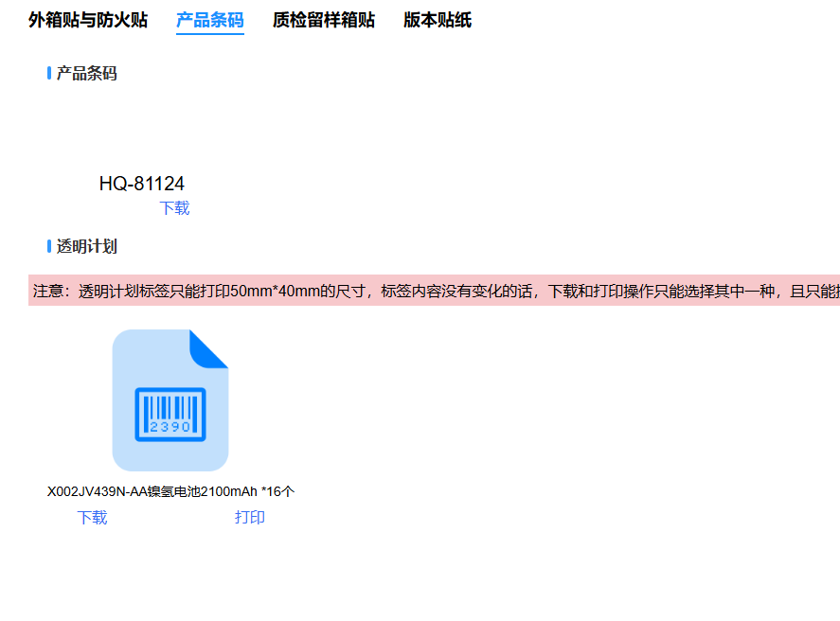The image size is (840, 621).
Task: Click the 打印 link
Action: point(250,517)
